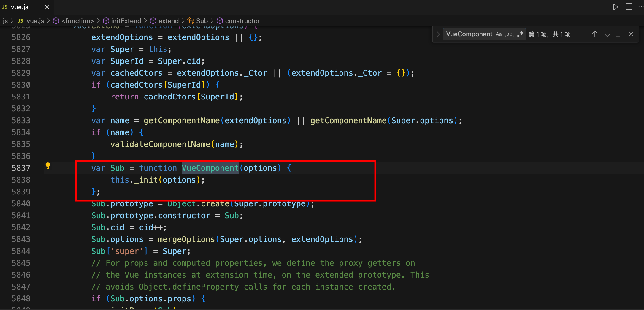Viewport: 644px width, 310px height.
Task: Click line number 5833 in the gutter
Action: [x=21, y=121]
